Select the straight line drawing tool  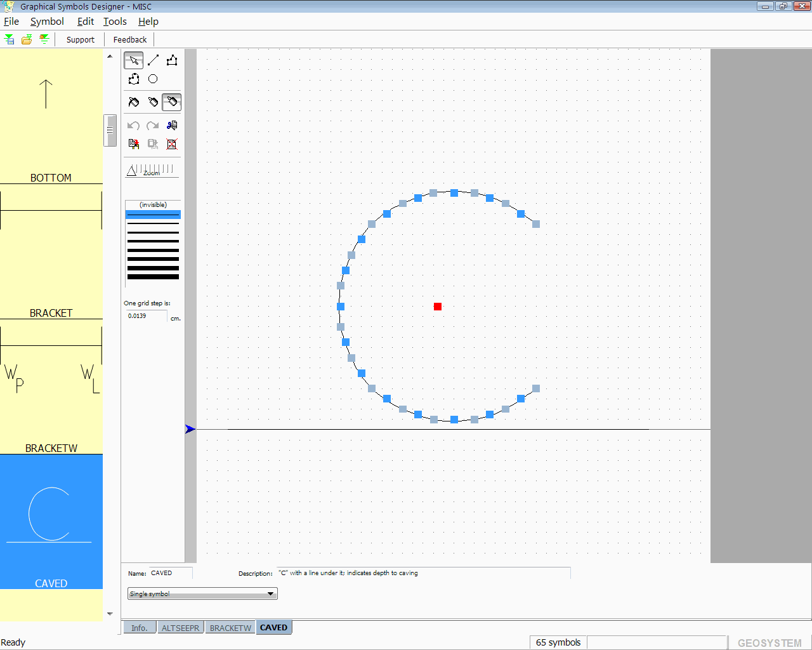(x=153, y=60)
